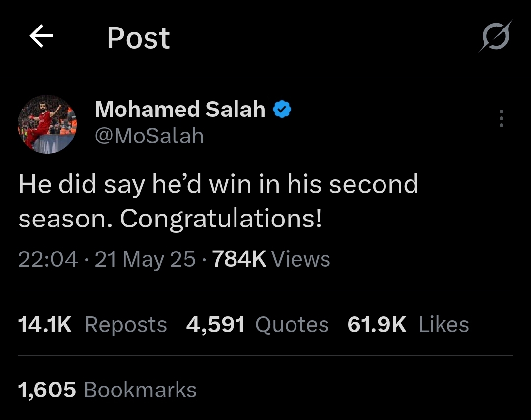Tap the Quotes label
Screen dimensions: 531x420
292,325
